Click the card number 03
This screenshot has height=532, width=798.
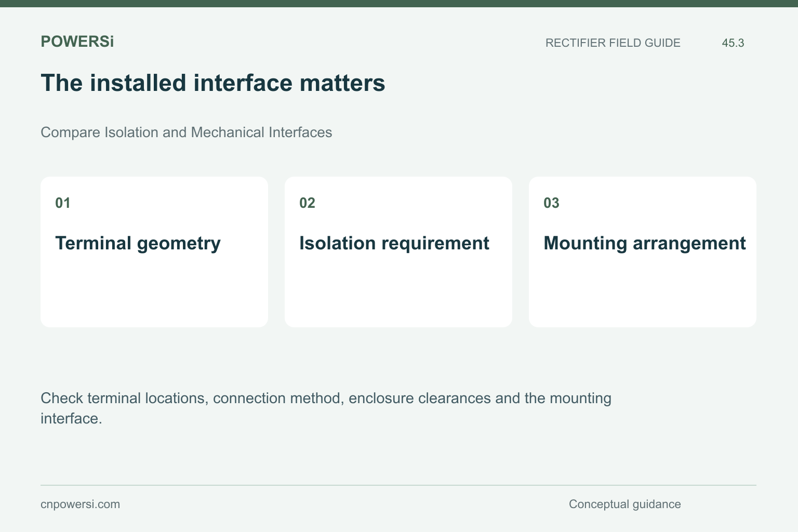[551, 203]
